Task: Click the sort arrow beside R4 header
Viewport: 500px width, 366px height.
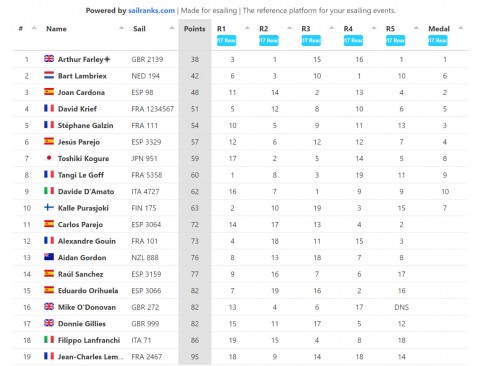Action: coord(374,28)
